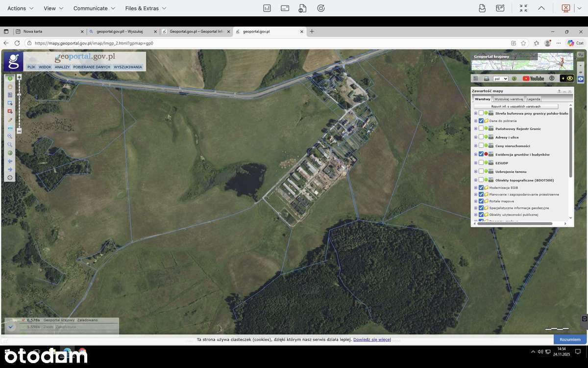Uncheck Ewidencja gruntów i budynków checkbox
Viewport: 588px width, 368px height.
pos(481,154)
